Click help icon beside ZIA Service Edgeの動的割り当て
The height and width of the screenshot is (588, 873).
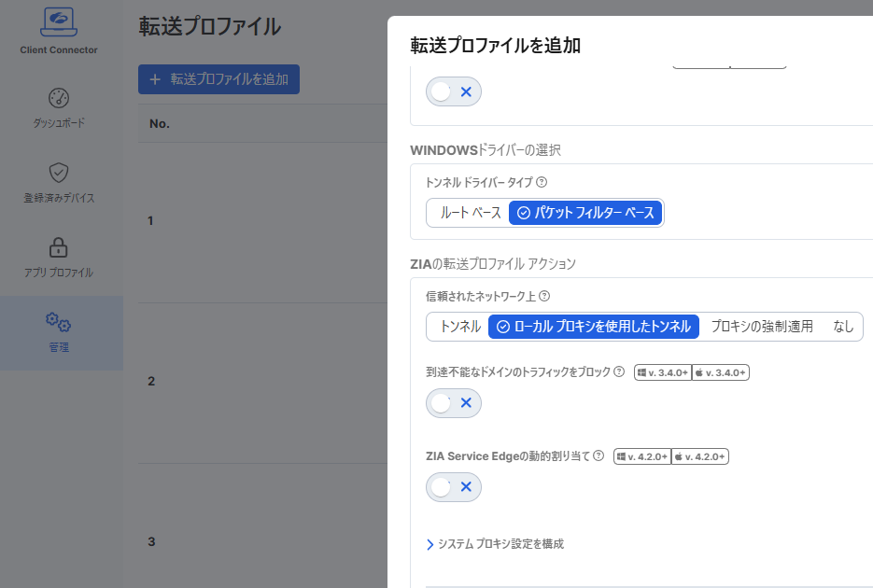click(598, 455)
